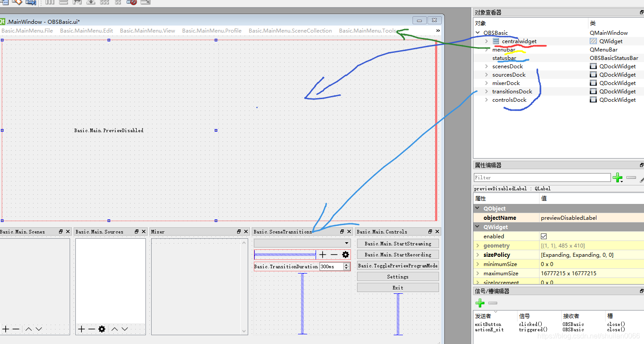Open the Basic.MainMenu.Edit menu

[x=86, y=31]
